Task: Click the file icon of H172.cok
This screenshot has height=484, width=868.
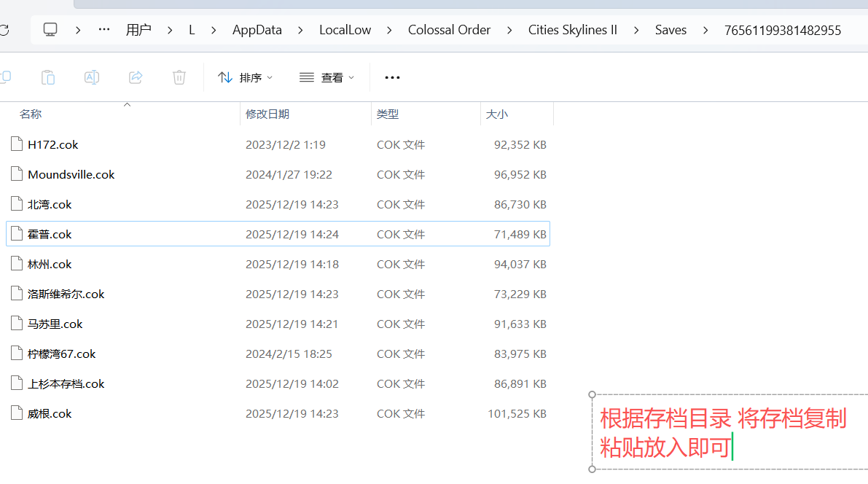Action: [17, 144]
